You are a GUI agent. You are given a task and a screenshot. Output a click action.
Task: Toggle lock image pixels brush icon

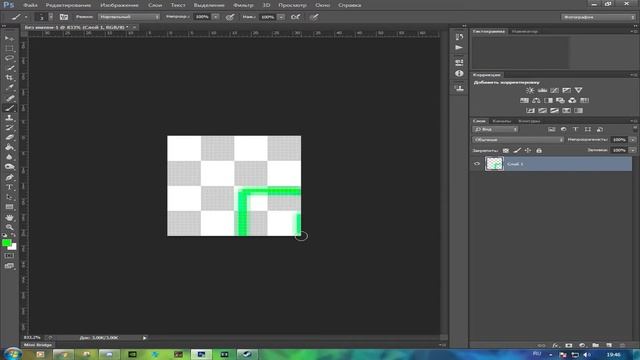pos(517,151)
